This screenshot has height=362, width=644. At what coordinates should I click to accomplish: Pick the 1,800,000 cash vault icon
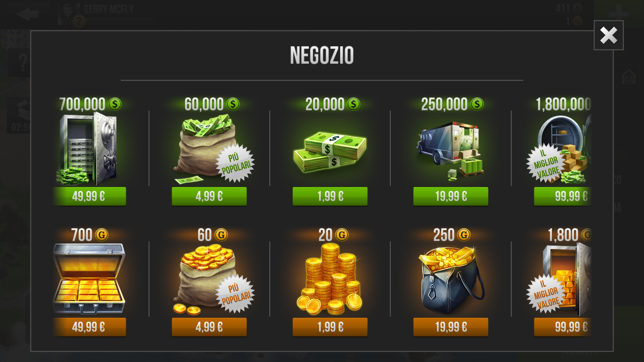click(x=559, y=150)
